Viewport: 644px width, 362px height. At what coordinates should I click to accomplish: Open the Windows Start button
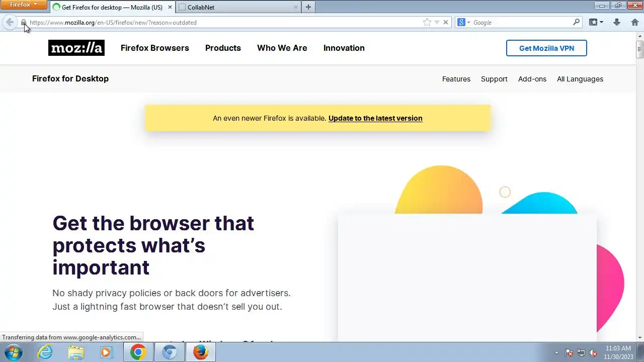[14, 352]
